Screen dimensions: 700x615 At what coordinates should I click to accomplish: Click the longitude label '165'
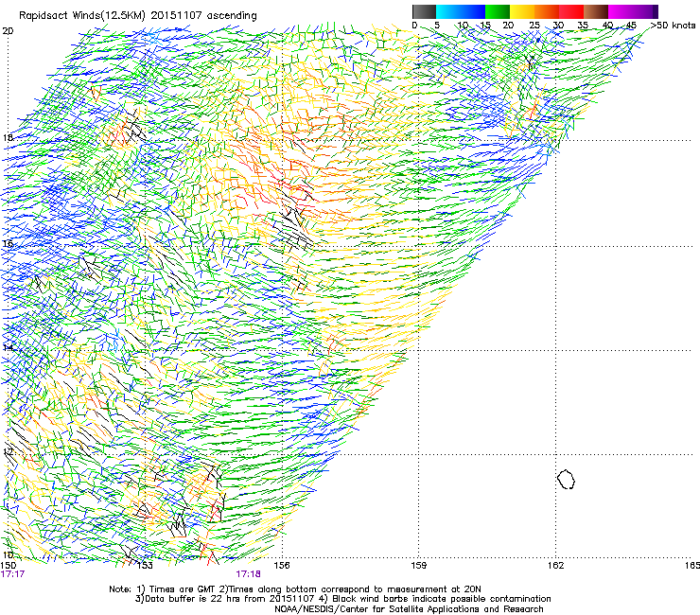[x=692, y=566]
